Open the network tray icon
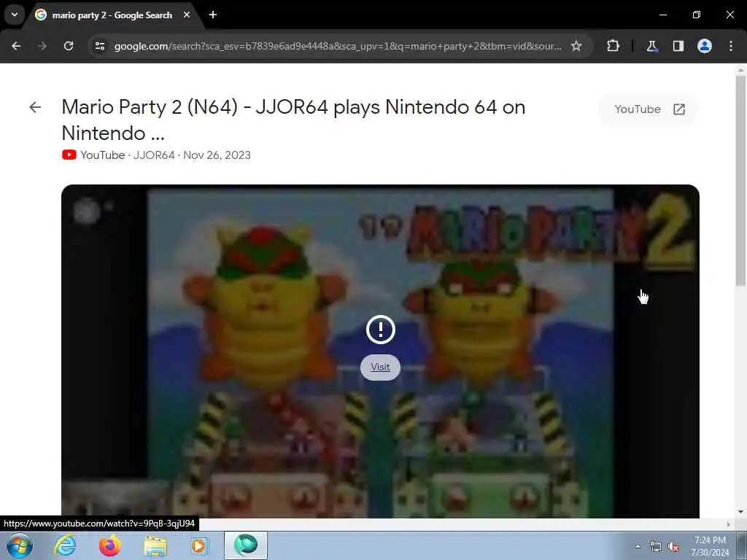 coord(656,547)
